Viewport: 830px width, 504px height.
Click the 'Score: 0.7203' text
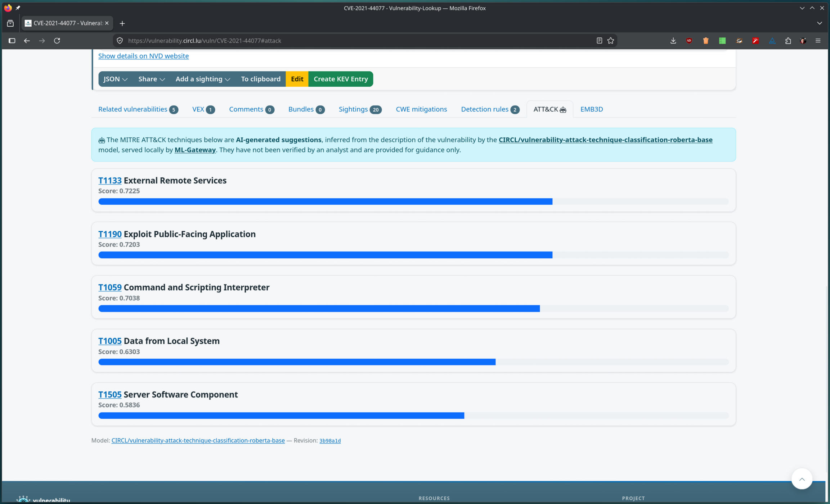(119, 244)
